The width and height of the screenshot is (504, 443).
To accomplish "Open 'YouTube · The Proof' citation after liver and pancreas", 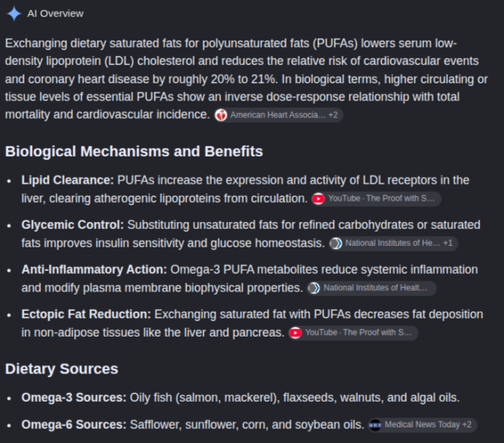I will (x=353, y=333).
